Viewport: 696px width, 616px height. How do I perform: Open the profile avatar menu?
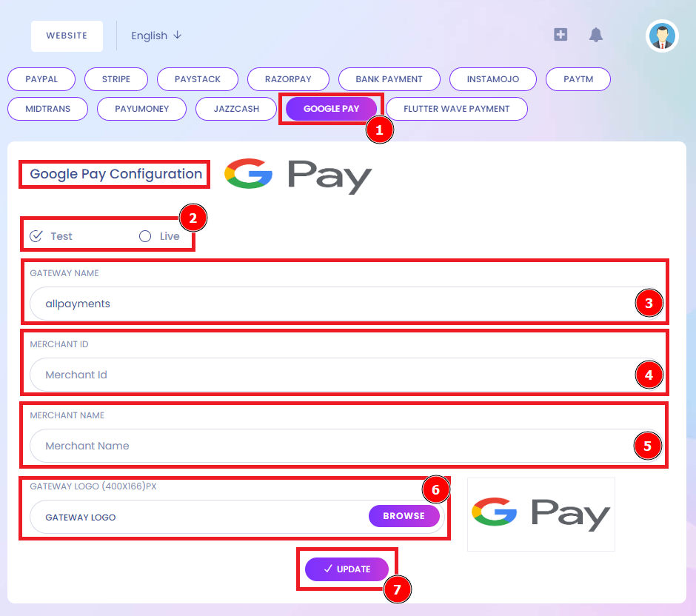pos(661,36)
